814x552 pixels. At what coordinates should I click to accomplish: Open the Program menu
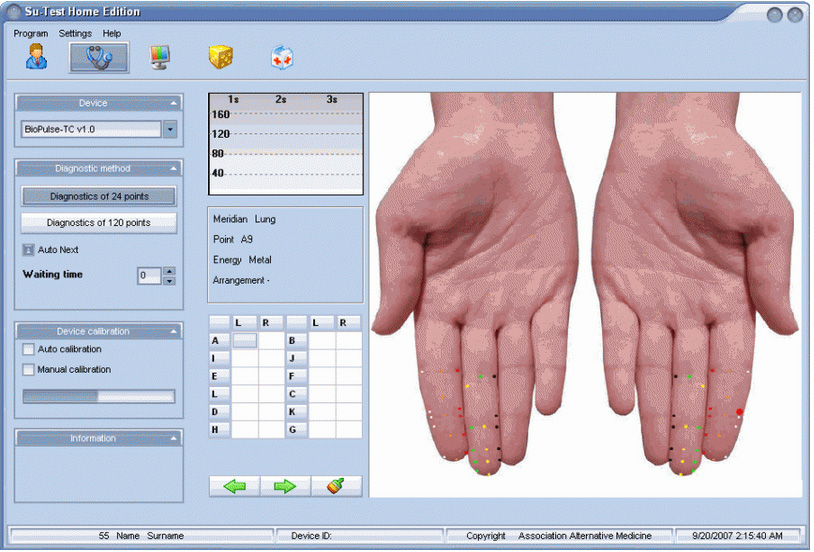click(x=31, y=33)
